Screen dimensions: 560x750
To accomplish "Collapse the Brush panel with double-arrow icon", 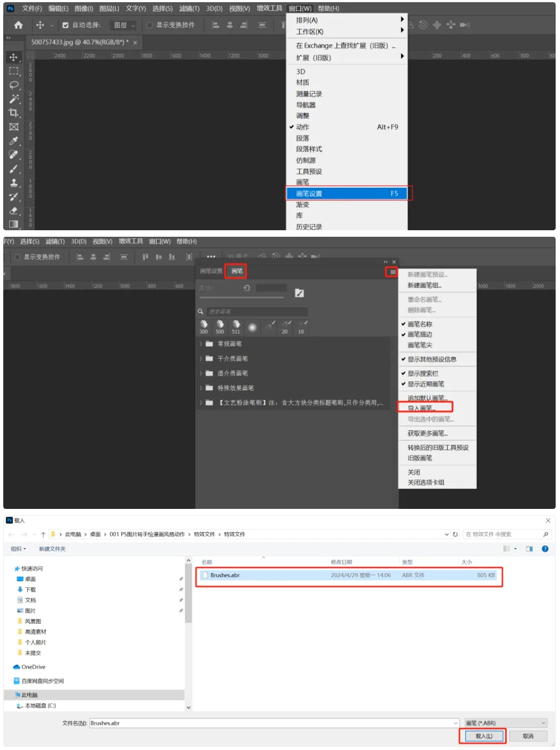I will tap(386, 262).
